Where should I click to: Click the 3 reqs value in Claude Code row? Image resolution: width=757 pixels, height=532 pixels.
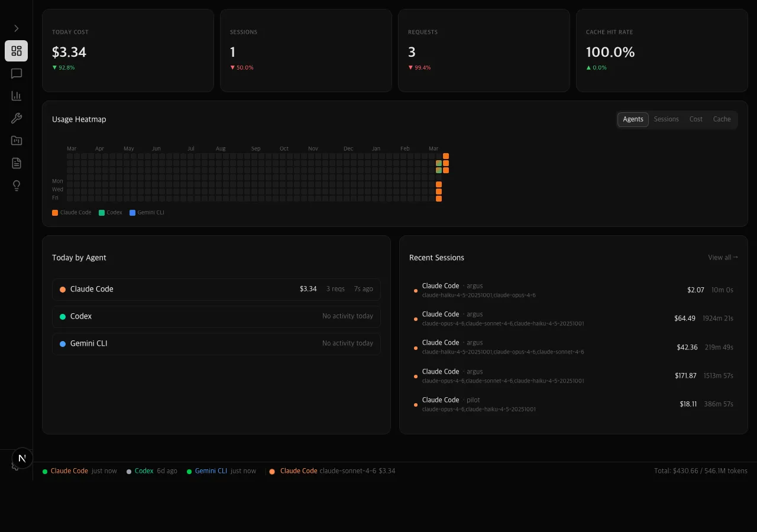click(x=334, y=289)
